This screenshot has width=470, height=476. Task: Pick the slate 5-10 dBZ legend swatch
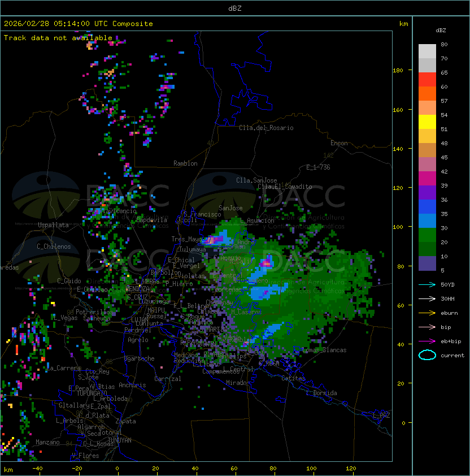[x=427, y=263]
